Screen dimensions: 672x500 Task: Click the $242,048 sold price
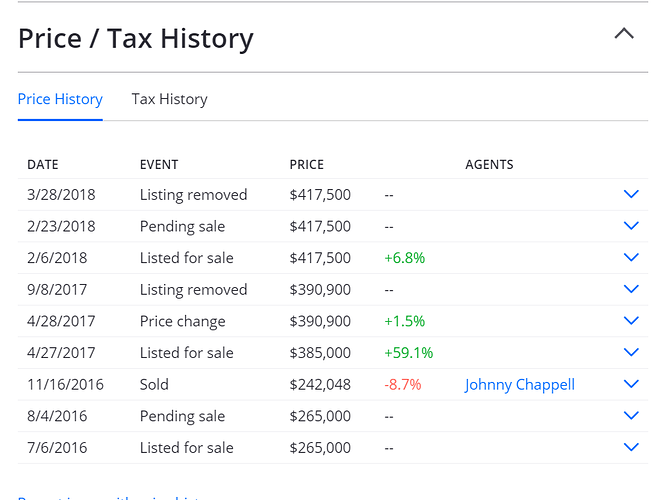point(320,385)
